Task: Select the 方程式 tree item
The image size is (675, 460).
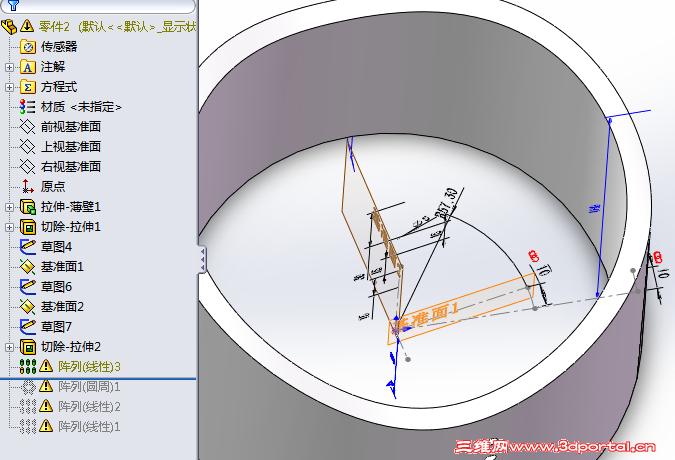Action: (x=59, y=87)
